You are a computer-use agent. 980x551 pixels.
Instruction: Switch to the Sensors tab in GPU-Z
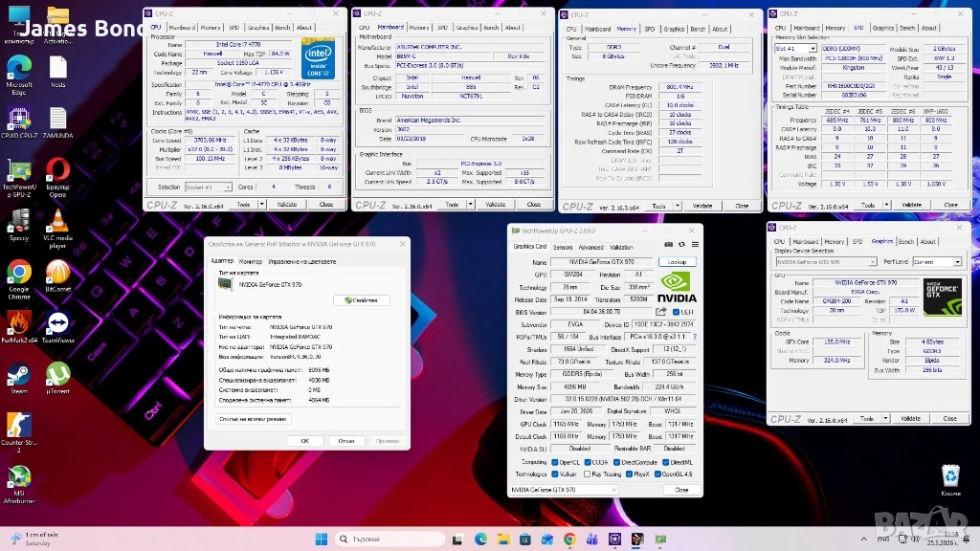click(x=562, y=247)
